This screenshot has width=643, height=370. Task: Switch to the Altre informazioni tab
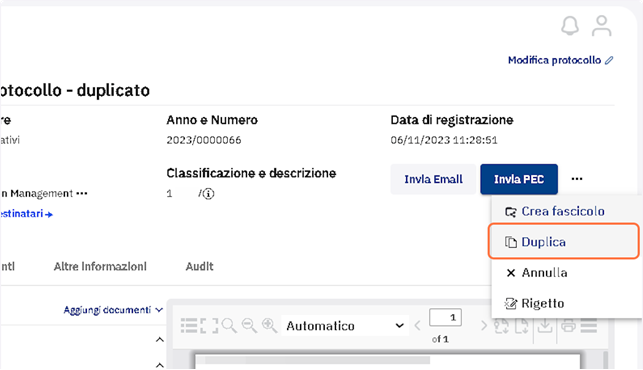[100, 267]
